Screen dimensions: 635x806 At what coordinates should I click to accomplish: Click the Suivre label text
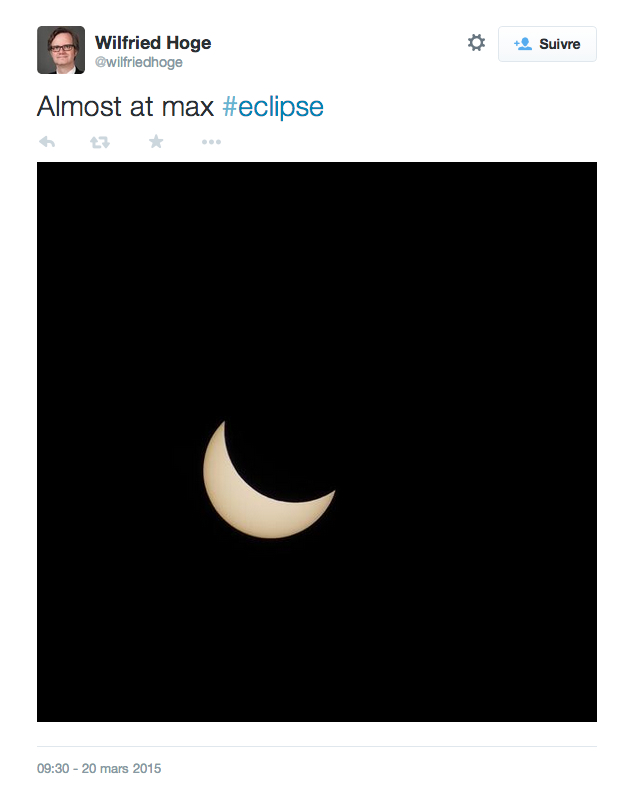pyautogui.click(x=559, y=44)
